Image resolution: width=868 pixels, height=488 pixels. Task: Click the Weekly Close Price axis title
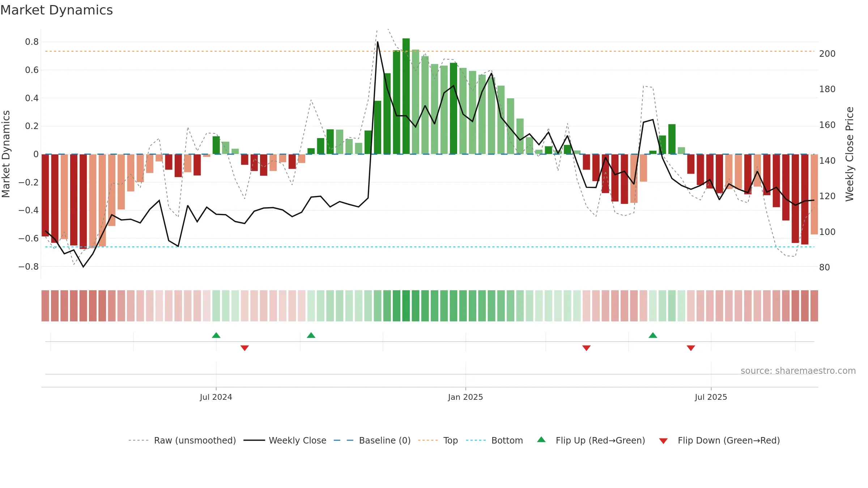(x=850, y=154)
